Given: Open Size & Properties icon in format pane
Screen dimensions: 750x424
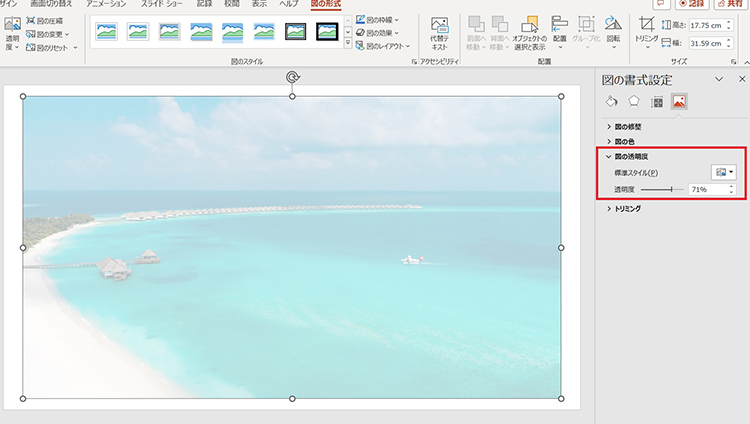Looking at the screenshot, I should (657, 101).
